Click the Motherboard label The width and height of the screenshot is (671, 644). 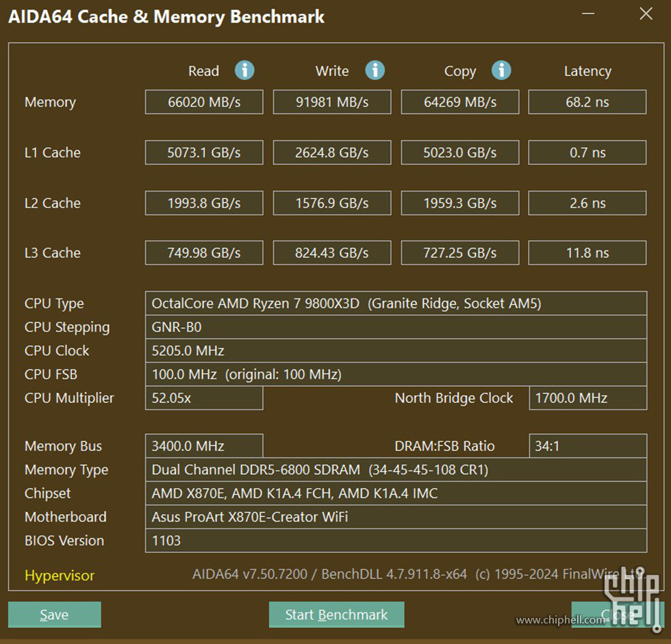pyautogui.click(x=66, y=517)
